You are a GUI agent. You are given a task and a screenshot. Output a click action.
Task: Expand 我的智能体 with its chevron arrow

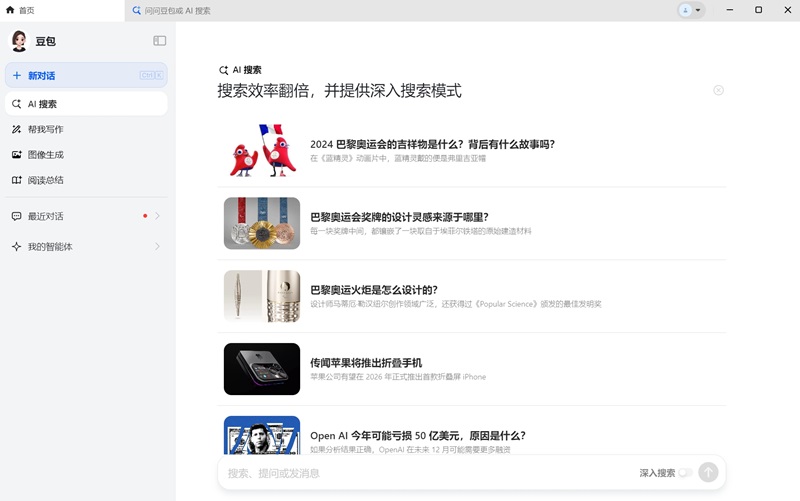[157, 246]
